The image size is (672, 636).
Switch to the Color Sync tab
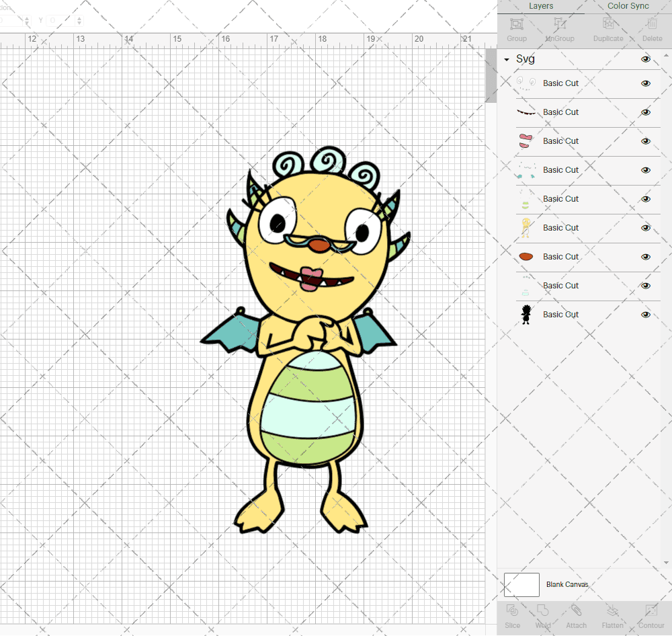628,6
